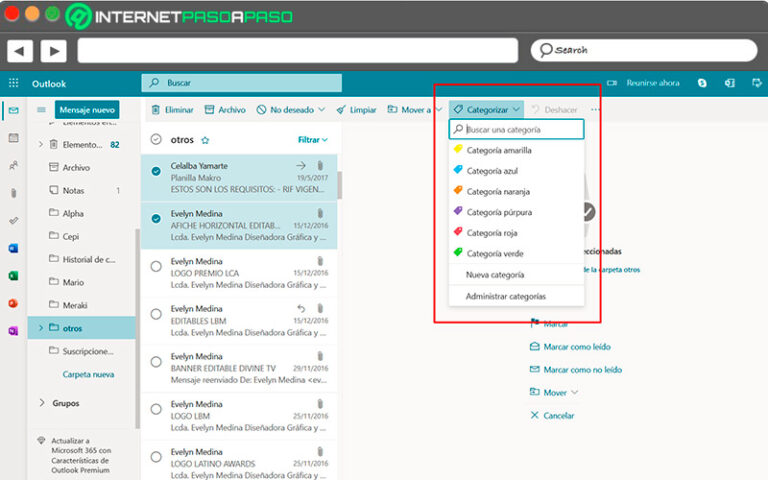This screenshot has height=480, width=768.
Task: Check the LOGO LATINO AWARDS message
Action: click(156, 457)
